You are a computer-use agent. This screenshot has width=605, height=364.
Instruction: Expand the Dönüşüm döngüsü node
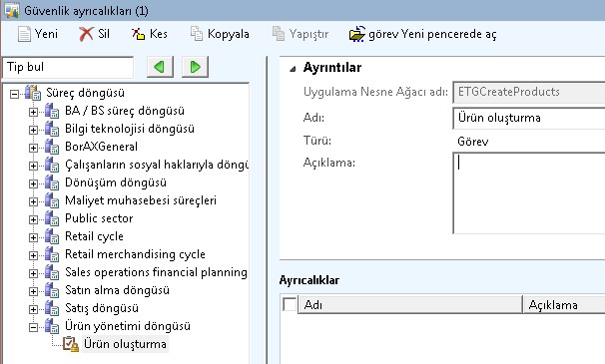tap(33, 183)
